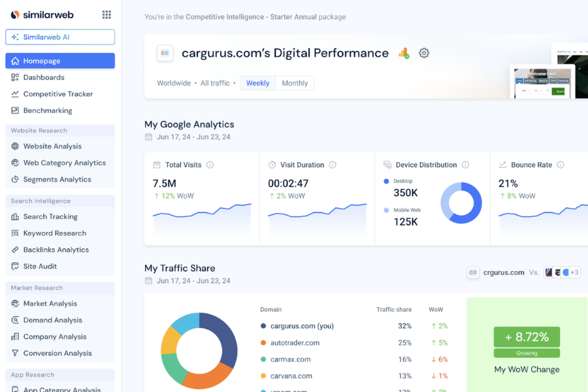Click info icon beside Visit Duration
This screenshot has width=588, height=392.
click(333, 165)
